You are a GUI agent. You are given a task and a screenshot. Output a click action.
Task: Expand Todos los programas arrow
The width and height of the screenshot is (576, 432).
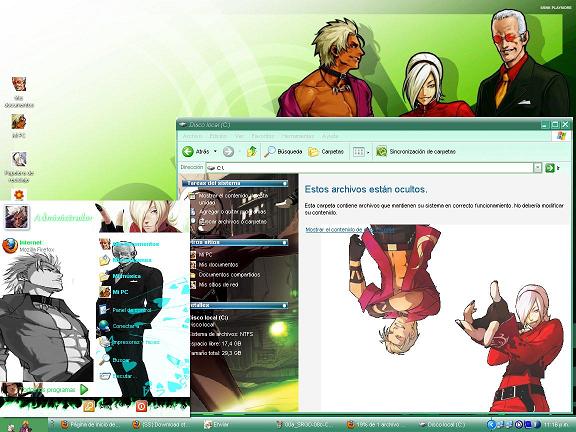pyautogui.click(x=84, y=389)
